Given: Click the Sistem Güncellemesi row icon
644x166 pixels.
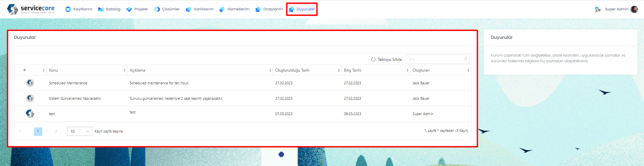Looking at the screenshot, I should point(30,98).
